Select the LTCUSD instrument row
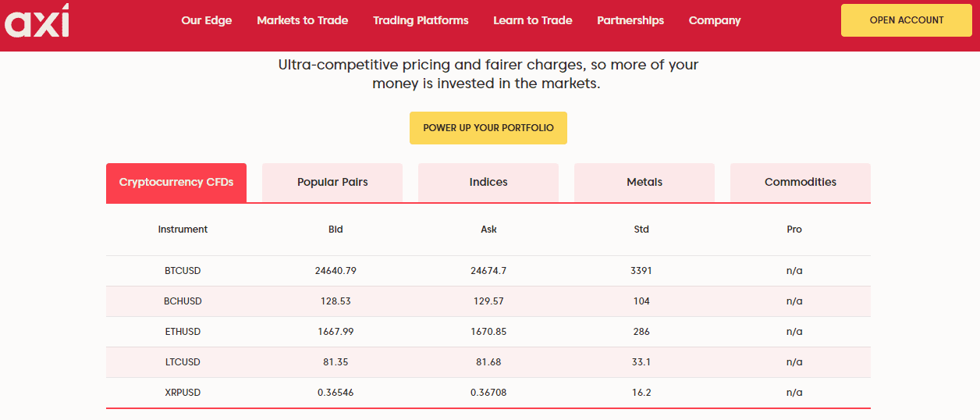Viewport: 980px width, 420px height. coord(488,362)
